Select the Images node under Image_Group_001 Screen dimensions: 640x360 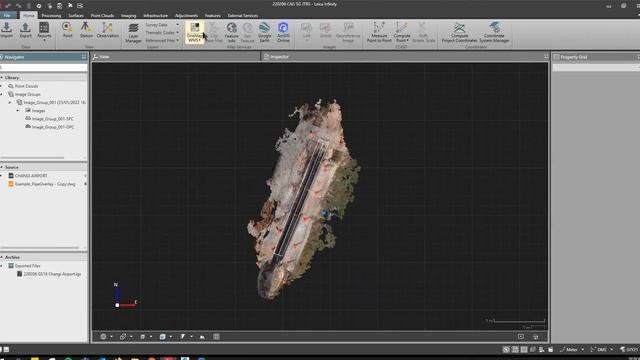[38, 111]
